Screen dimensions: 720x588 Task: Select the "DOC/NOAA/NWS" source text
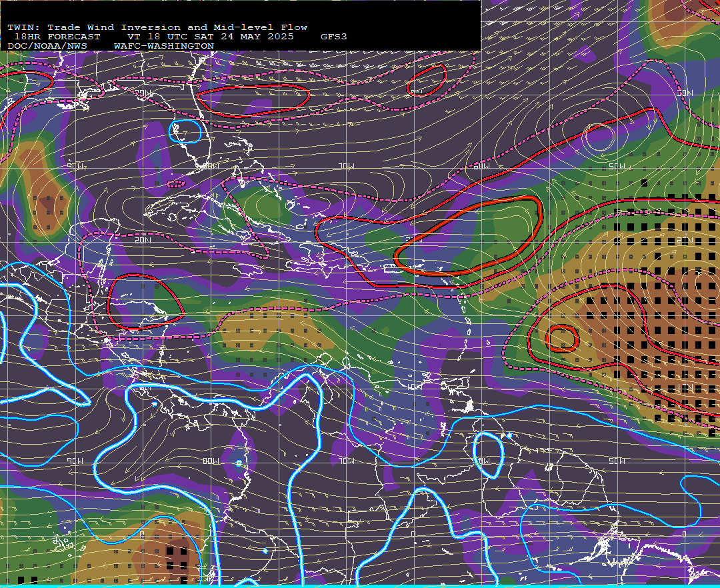pyautogui.click(x=47, y=47)
